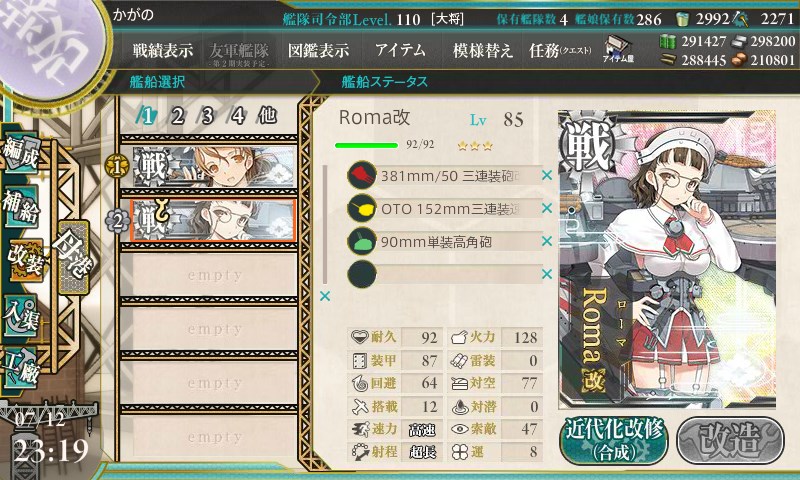The width and height of the screenshot is (800, 480).
Task: Switch to fleet tab 2
Action: (178, 116)
